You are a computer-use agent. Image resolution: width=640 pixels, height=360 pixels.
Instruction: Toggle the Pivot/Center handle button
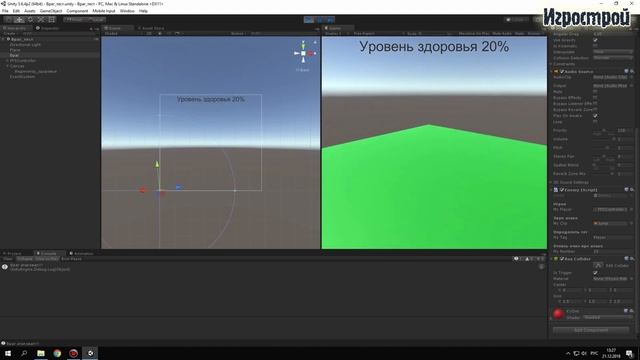pyautogui.click(x=74, y=20)
